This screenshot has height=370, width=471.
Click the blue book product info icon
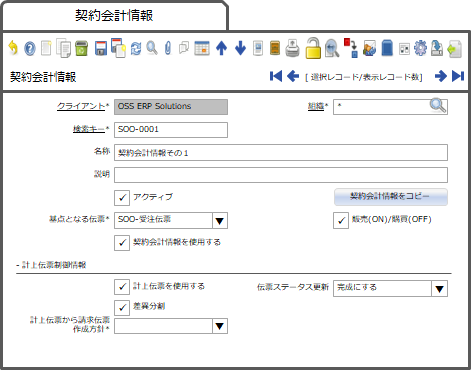[x=387, y=48]
